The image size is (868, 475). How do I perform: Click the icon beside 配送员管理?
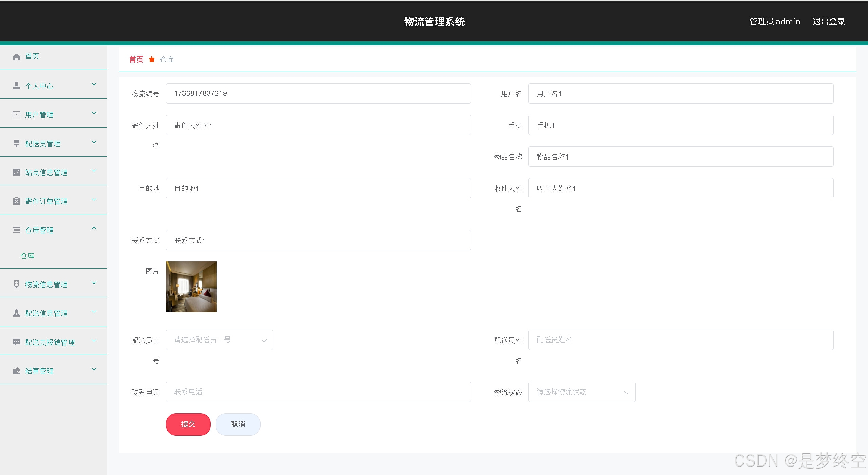pyautogui.click(x=16, y=143)
